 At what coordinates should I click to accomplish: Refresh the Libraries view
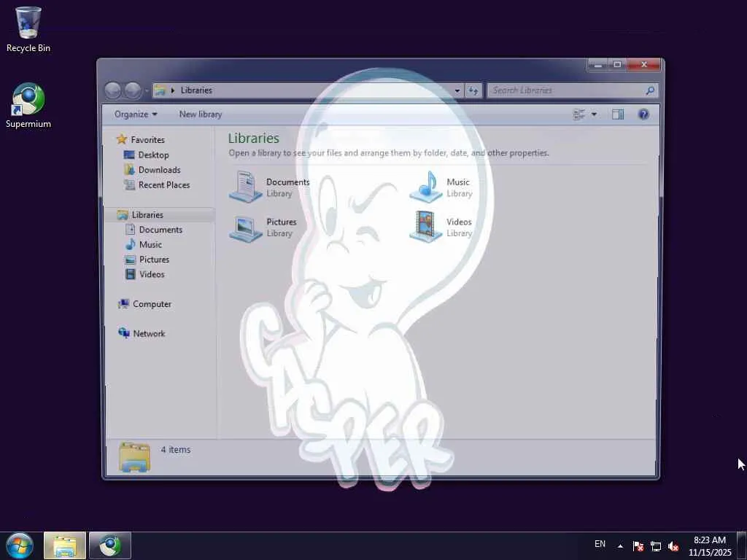473,90
